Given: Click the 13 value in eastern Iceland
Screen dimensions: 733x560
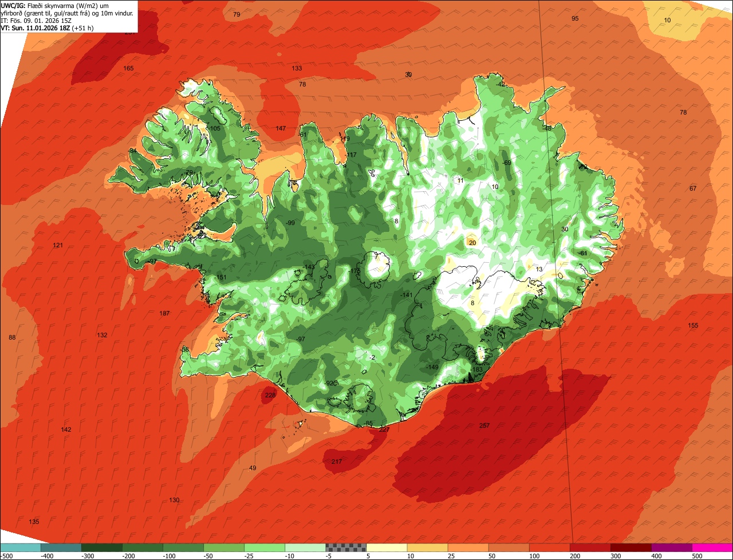Looking at the screenshot, I should 539,269.
